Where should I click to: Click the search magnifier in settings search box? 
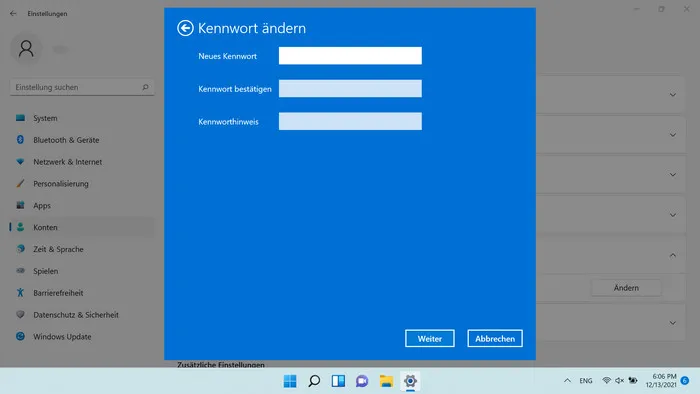(x=145, y=87)
